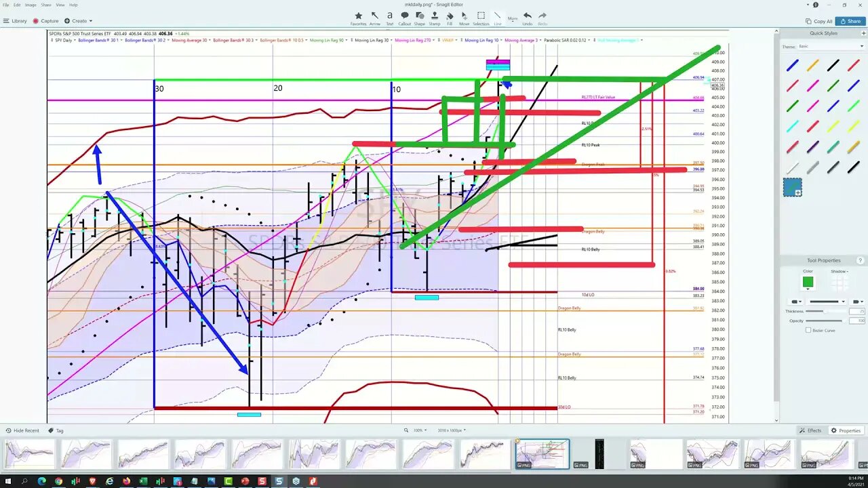Viewport: 868px width, 488px height.
Task: Save current style with add-style tile
Action: [x=792, y=187]
